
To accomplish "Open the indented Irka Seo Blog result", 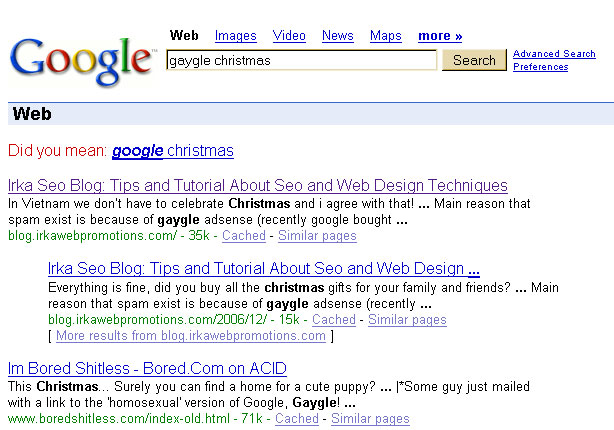I will click(x=264, y=268).
